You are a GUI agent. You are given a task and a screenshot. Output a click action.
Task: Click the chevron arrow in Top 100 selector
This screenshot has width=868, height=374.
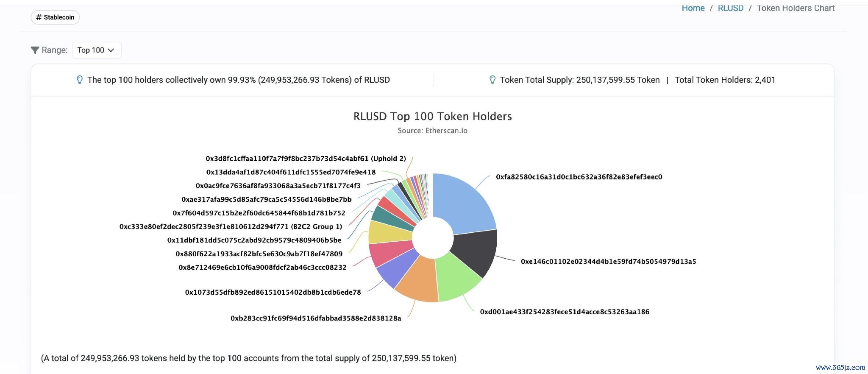coord(111,50)
